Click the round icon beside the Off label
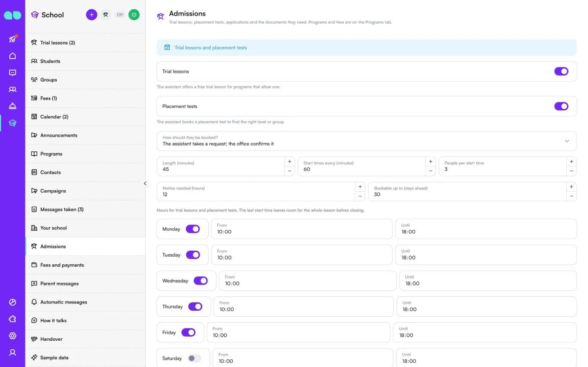This screenshot has height=367, width=588. [x=106, y=15]
